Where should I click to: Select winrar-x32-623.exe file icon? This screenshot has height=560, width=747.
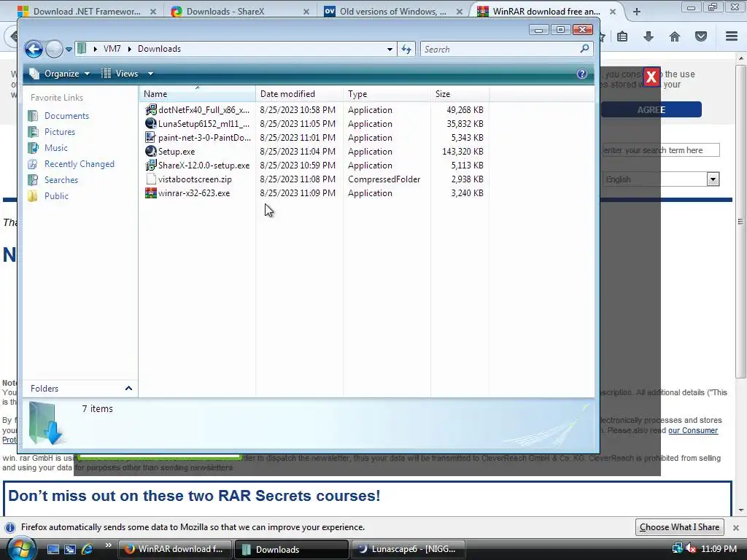[150, 192]
